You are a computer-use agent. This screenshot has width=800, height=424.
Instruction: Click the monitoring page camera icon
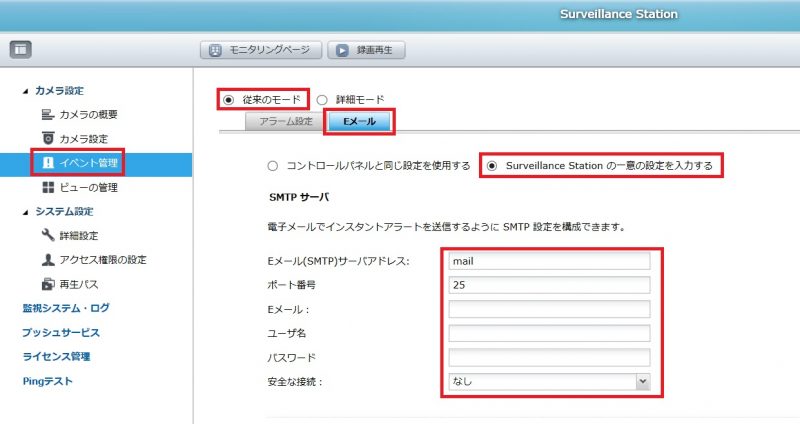tap(215, 50)
